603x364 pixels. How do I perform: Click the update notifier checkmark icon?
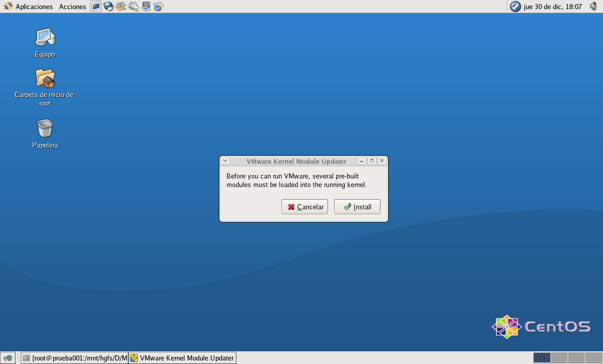point(516,7)
